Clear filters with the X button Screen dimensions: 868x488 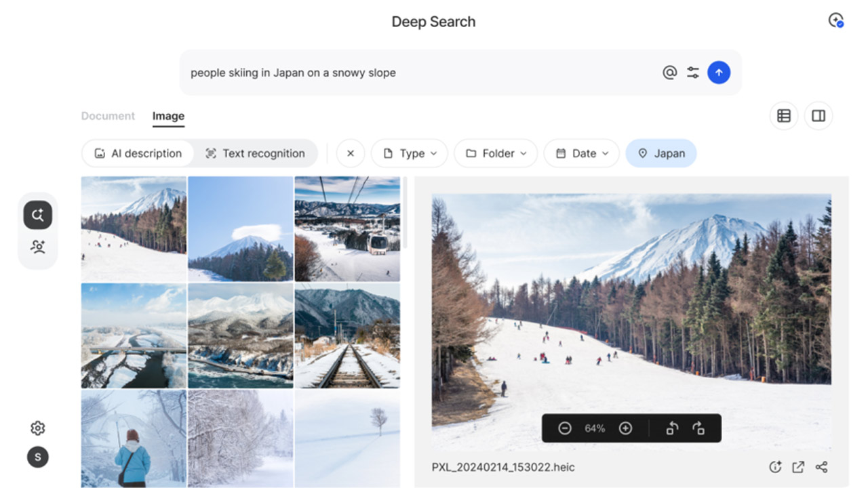[351, 153]
